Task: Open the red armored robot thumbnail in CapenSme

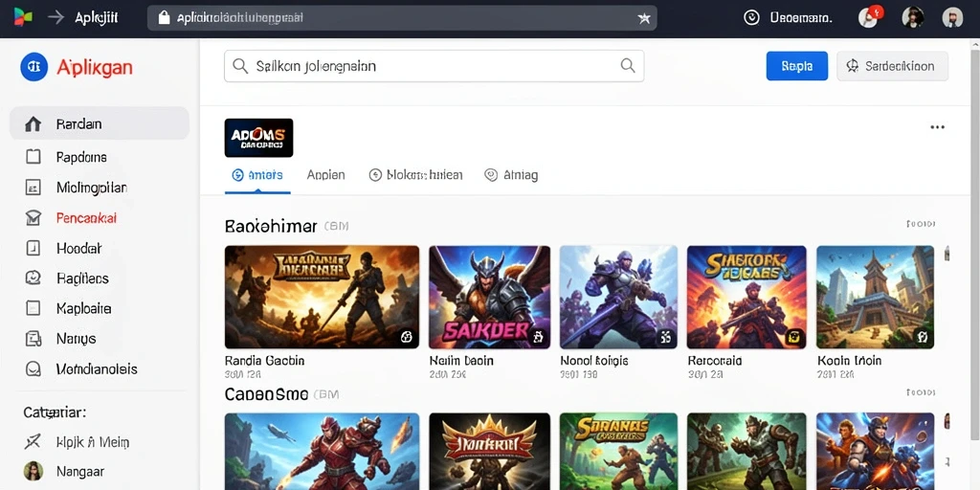Action: (x=322, y=452)
